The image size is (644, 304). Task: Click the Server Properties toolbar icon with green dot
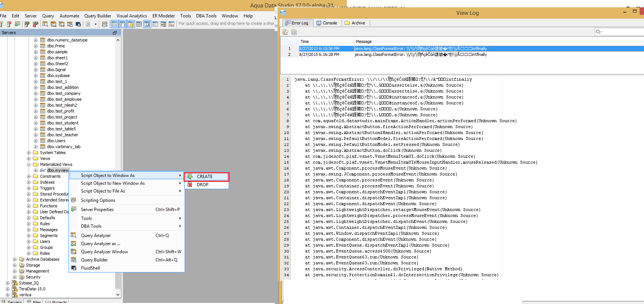coord(17,24)
